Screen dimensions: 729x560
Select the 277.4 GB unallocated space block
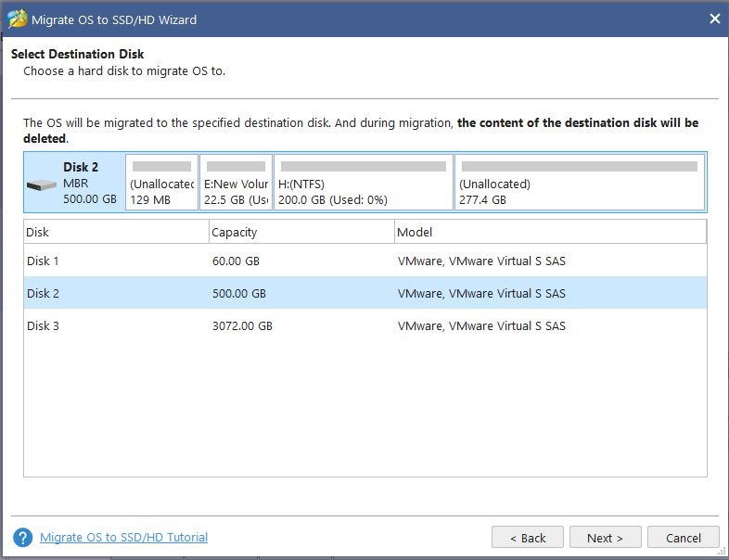pos(579,183)
